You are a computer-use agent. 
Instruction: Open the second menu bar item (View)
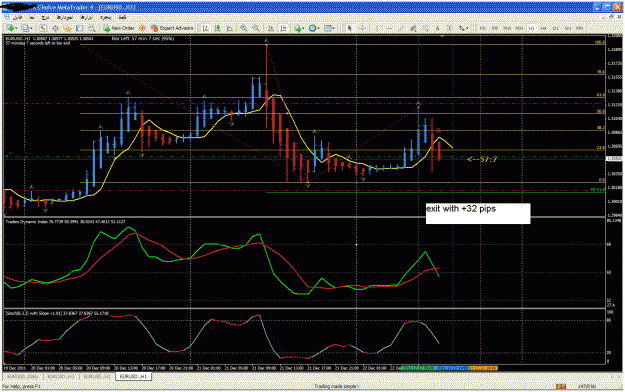click(31, 18)
